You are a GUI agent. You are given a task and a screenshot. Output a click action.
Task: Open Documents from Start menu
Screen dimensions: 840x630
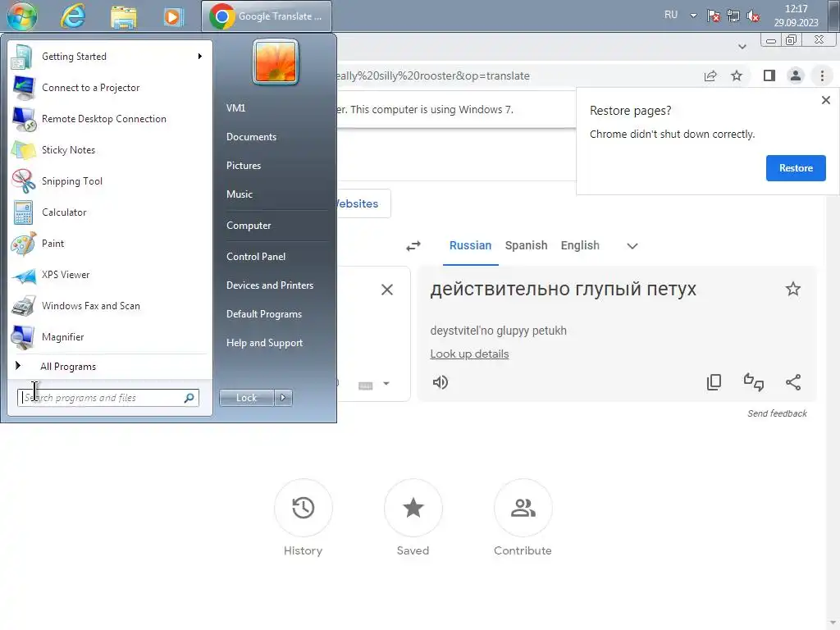[x=251, y=137]
